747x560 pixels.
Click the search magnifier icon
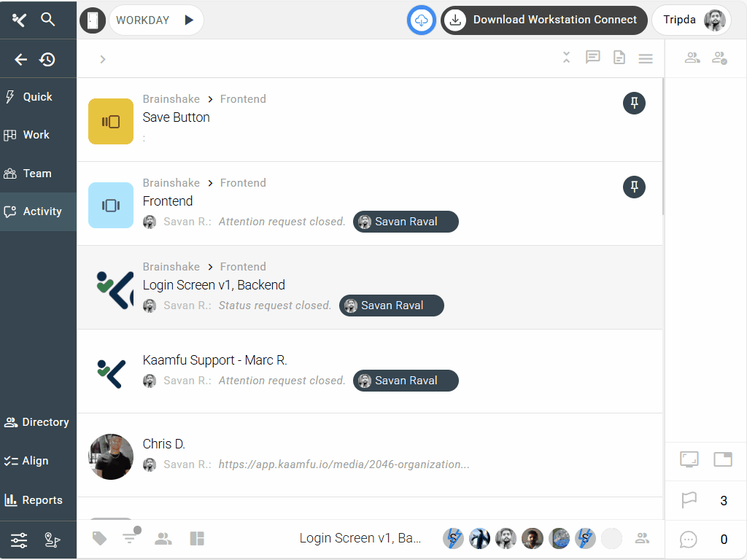(x=48, y=20)
